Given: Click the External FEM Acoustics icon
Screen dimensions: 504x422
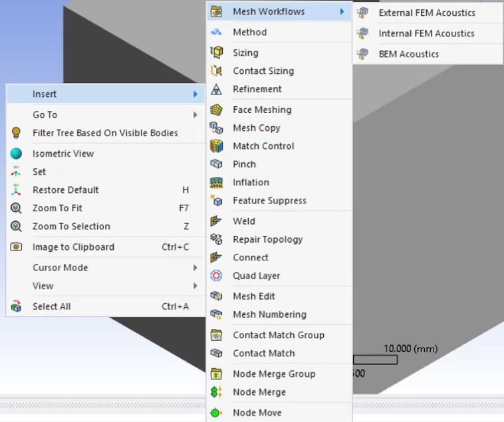Looking at the screenshot, I should [x=362, y=13].
